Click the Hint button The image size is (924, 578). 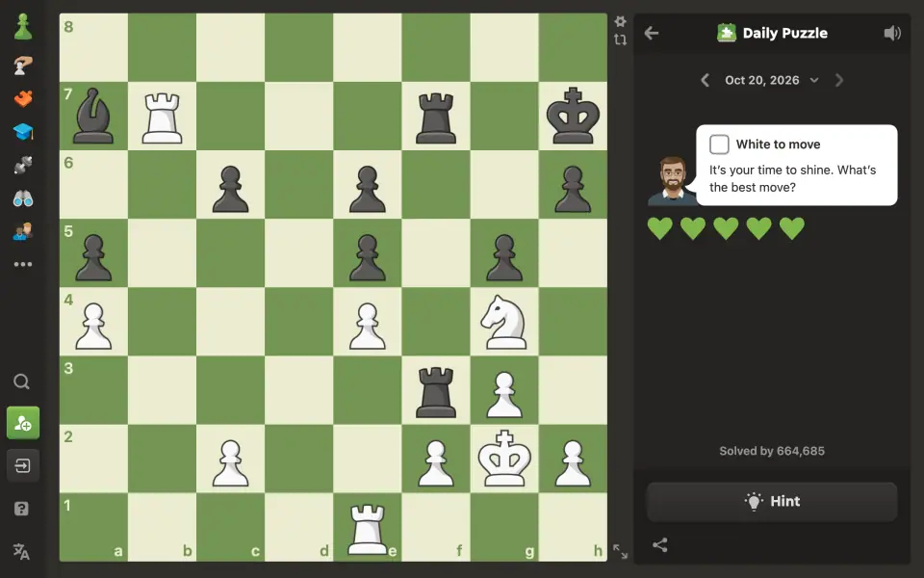pyautogui.click(x=772, y=501)
